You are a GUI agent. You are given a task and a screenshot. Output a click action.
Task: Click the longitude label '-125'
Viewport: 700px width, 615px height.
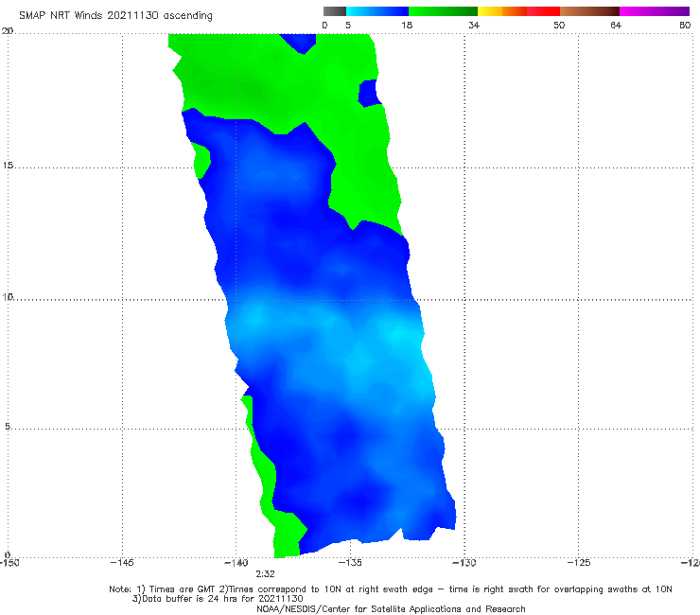click(579, 562)
